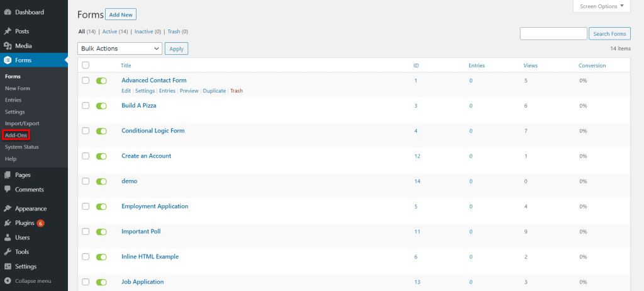Click the Appearance paintbrush icon
The image size is (644, 291).
[8, 208]
